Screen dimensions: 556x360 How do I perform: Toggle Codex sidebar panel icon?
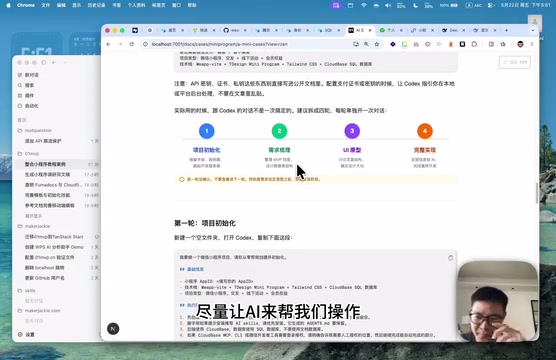tap(44, 62)
